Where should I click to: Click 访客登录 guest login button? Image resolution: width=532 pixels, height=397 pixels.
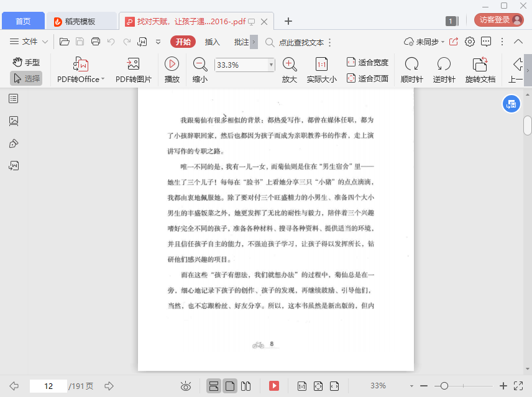pos(498,20)
